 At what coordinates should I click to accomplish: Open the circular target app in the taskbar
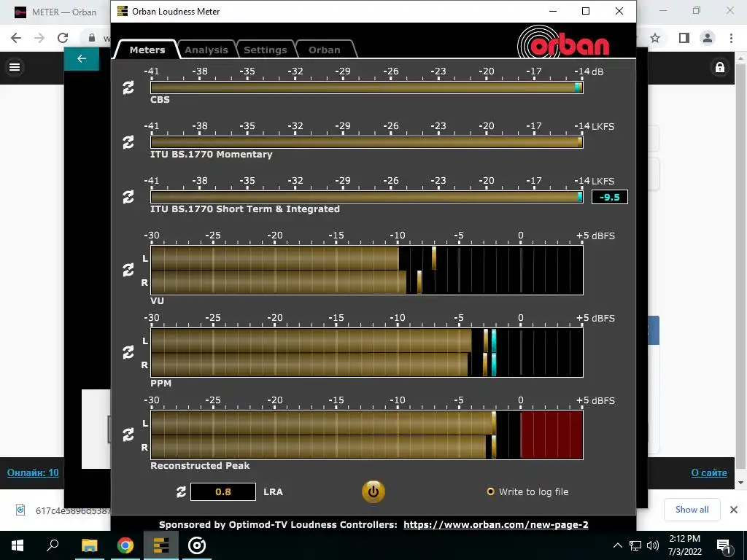[197, 545]
